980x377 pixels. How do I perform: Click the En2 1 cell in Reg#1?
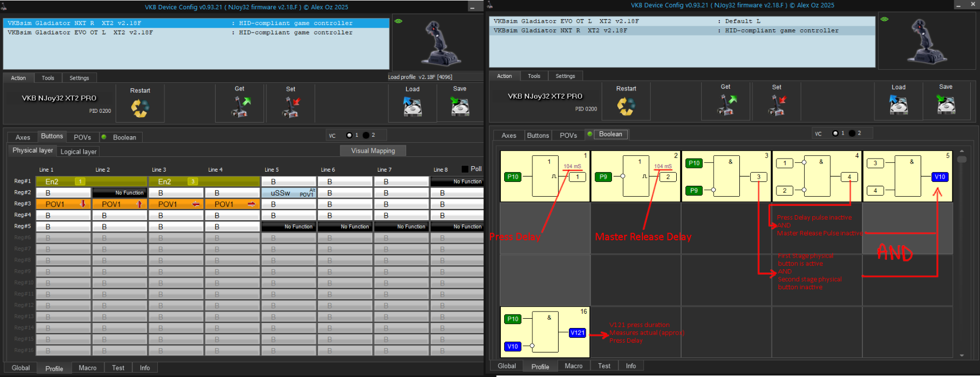(x=91, y=181)
